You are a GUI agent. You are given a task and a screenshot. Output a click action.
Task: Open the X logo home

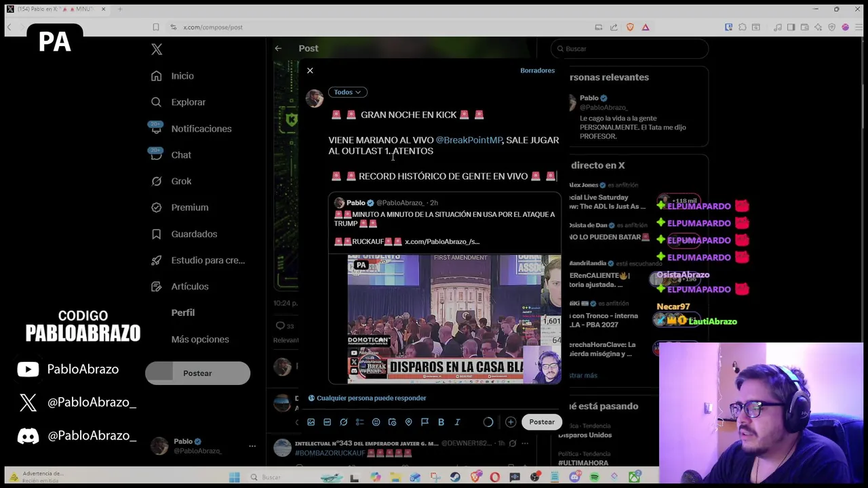[157, 49]
